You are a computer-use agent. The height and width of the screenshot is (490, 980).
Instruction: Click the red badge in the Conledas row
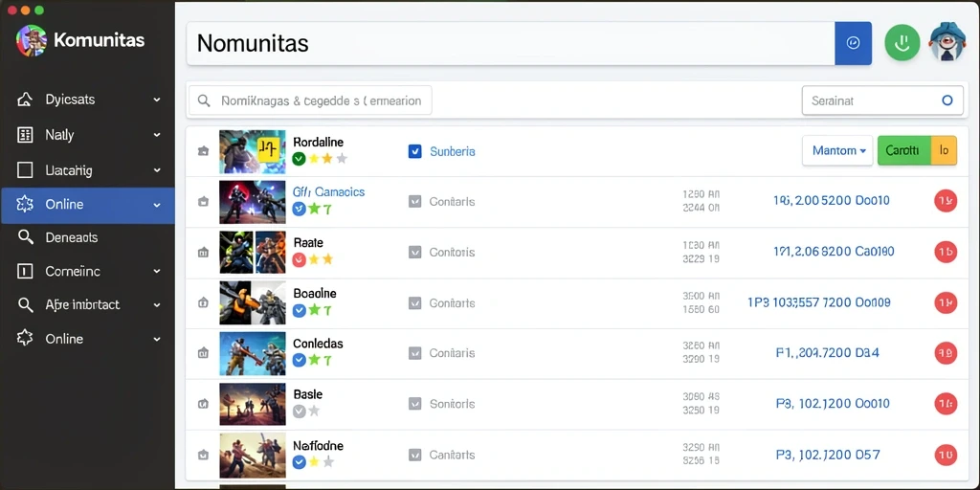click(x=946, y=353)
